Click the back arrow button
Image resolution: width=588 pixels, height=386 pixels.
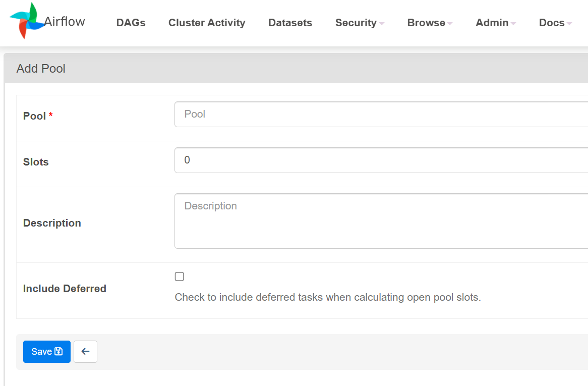click(x=85, y=352)
